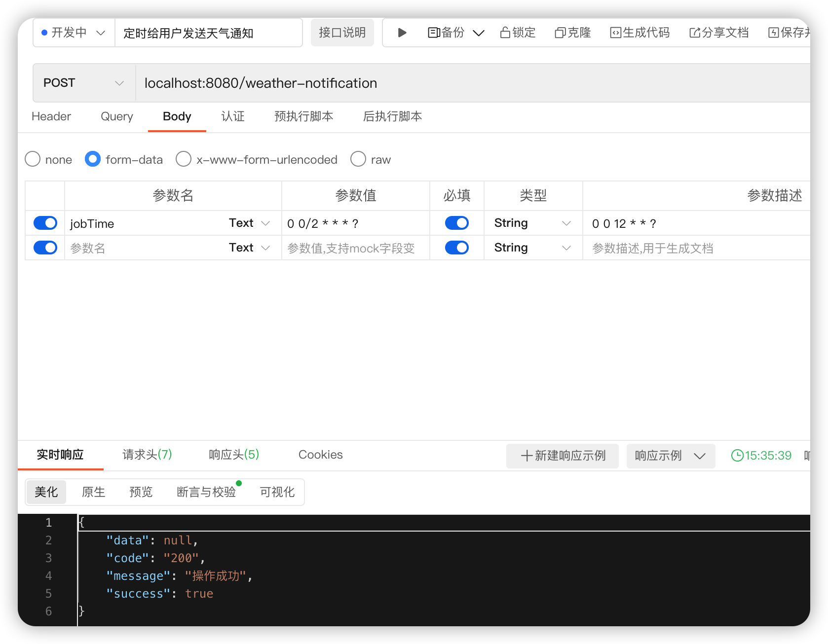This screenshot has width=828, height=644.
Task: Select the 原生 view button
Action: (93, 492)
